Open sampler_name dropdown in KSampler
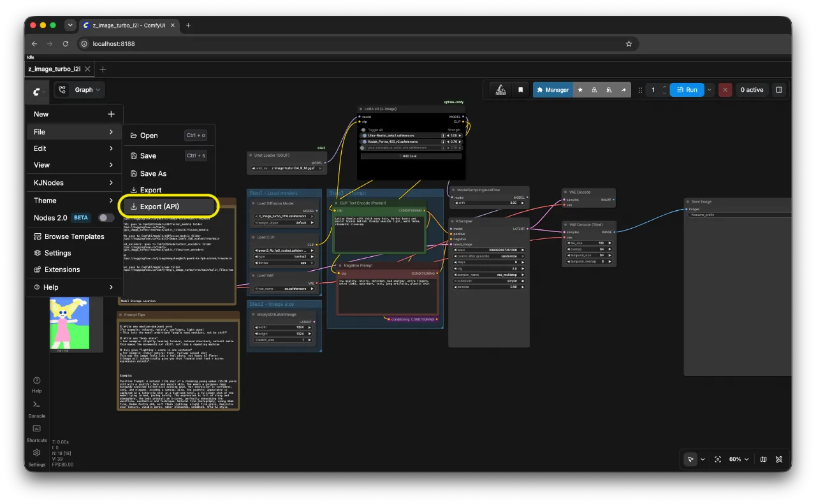Image resolution: width=816 pixels, height=504 pixels. [489, 275]
